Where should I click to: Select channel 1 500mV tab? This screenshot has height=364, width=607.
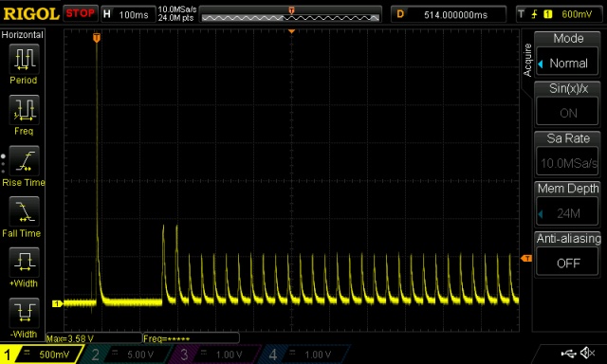point(41,354)
